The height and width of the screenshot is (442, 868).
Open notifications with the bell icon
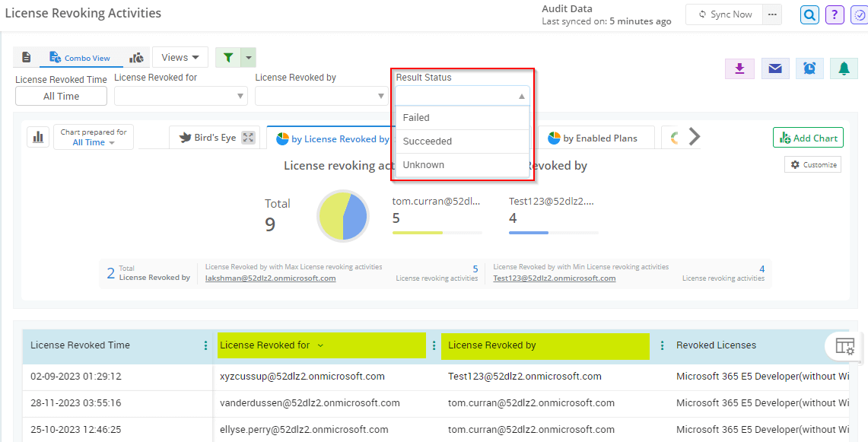(x=844, y=68)
